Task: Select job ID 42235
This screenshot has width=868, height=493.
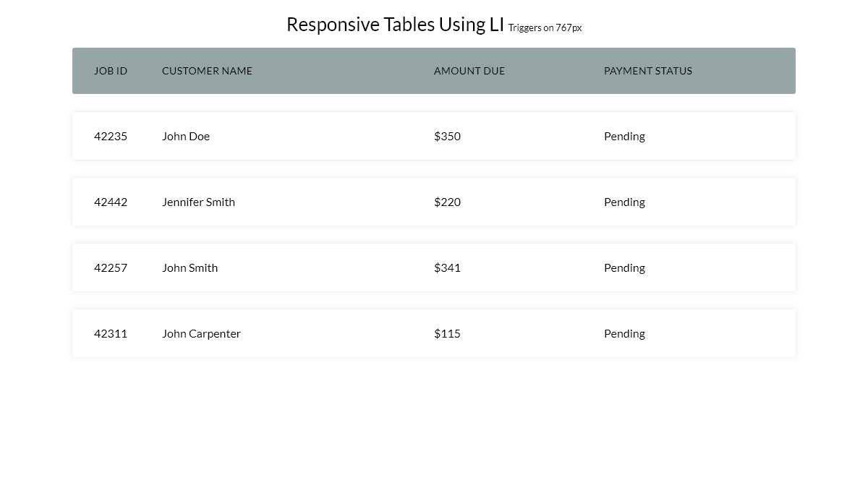Action: click(111, 136)
